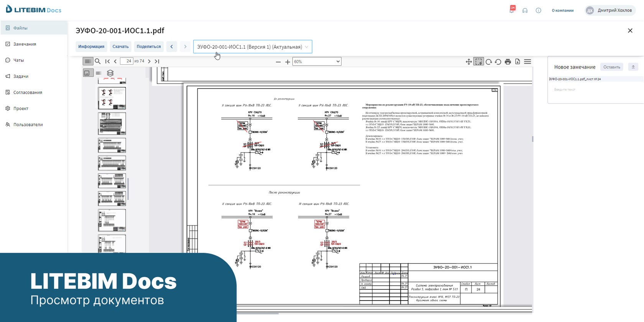Go to previous file with left chevron
Screen dimensions: 644x322
click(171, 47)
